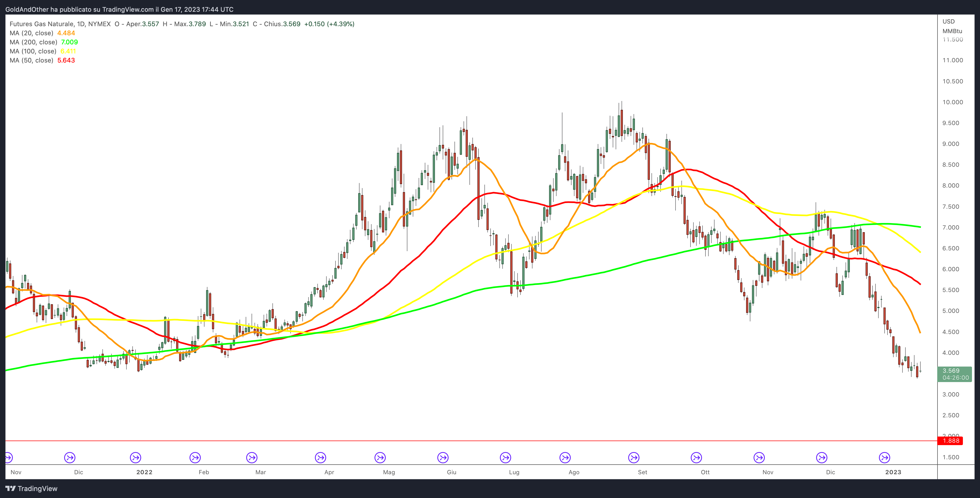Click the GoldAndOther publication header text
Image resolution: width=980 pixels, height=498 pixels.
click(x=119, y=10)
